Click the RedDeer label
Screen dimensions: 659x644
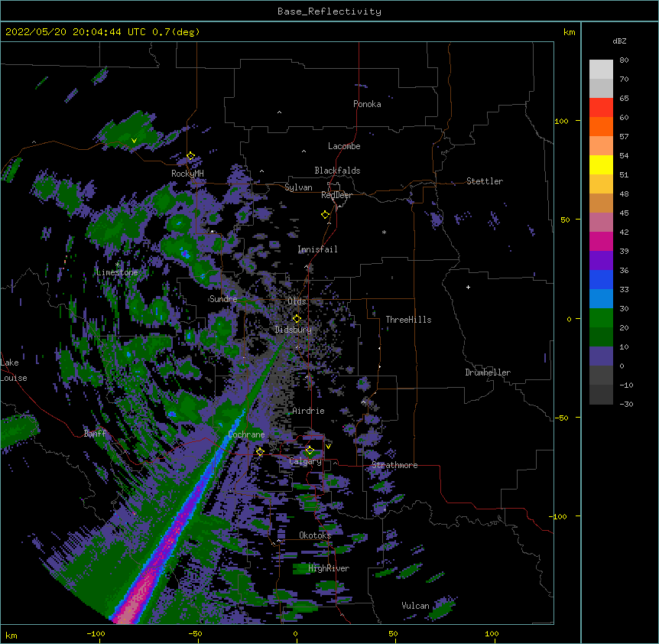pos(336,195)
